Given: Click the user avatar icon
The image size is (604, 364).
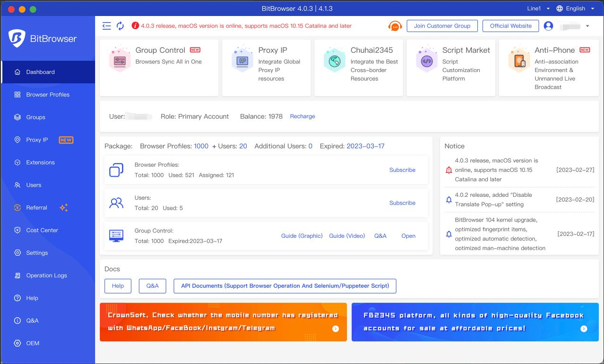Looking at the screenshot, I should [x=548, y=26].
